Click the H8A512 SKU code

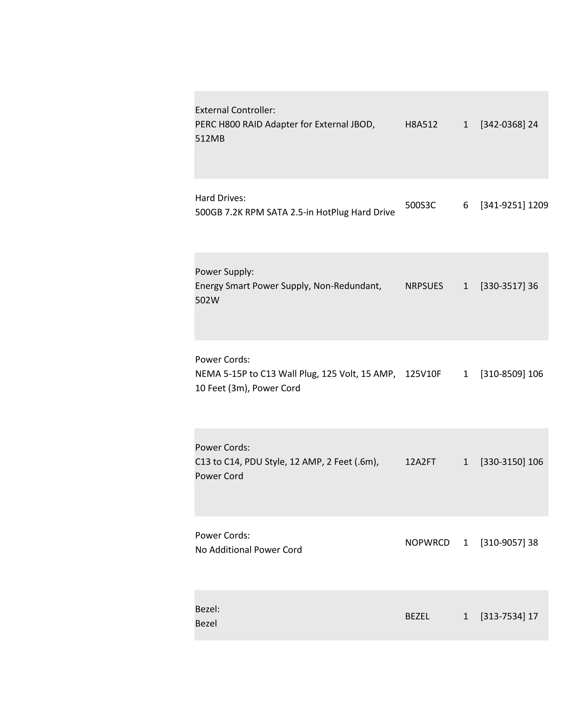[x=421, y=124]
